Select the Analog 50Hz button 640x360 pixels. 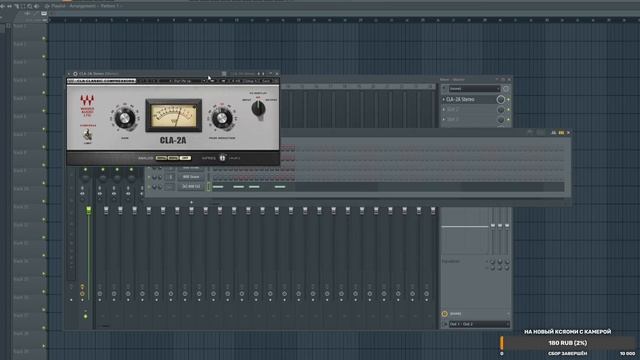[161, 158]
